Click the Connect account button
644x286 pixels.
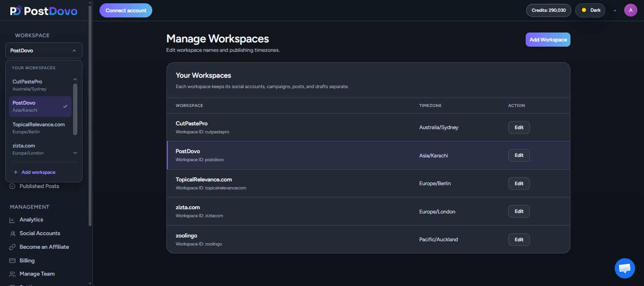click(126, 10)
